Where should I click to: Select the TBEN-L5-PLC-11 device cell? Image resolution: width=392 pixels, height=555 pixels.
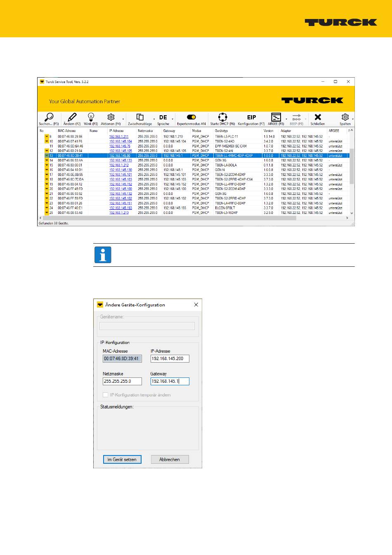tap(227, 137)
